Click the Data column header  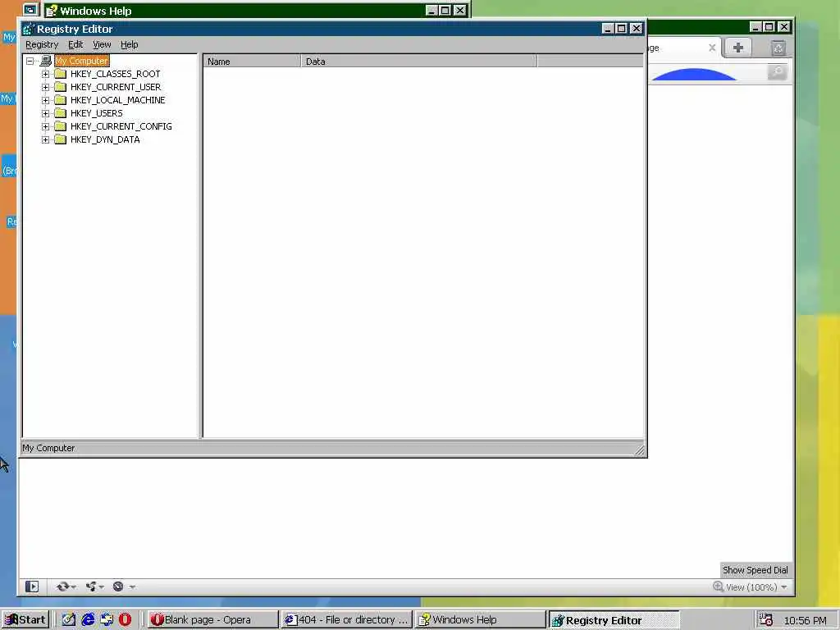pyautogui.click(x=419, y=62)
